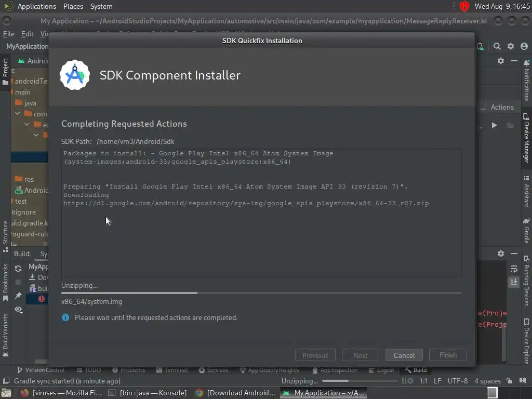Minimize the Device Manager panel
Screen dimensions: 532x399
[x=514, y=61]
